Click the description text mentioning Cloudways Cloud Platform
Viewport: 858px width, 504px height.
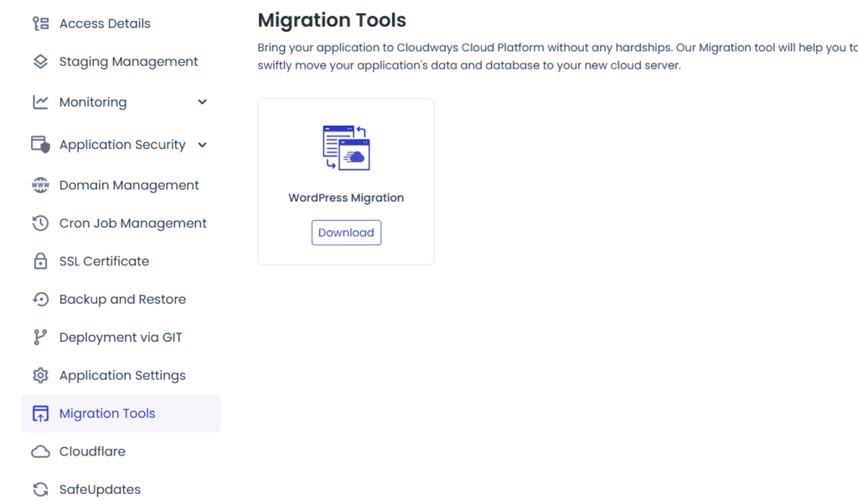pyautogui.click(x=557, y=56)
